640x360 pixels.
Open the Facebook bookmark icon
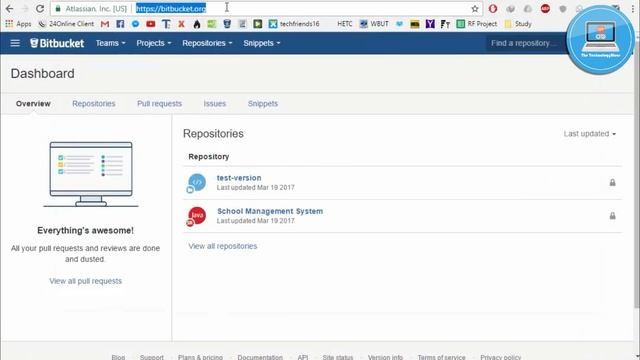click(120, 24)
